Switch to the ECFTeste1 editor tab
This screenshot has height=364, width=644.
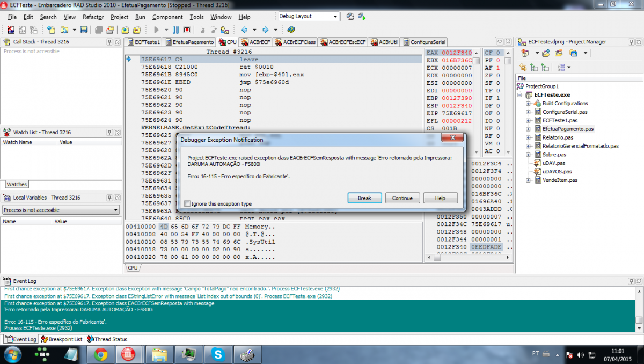[x=143, y=42]
